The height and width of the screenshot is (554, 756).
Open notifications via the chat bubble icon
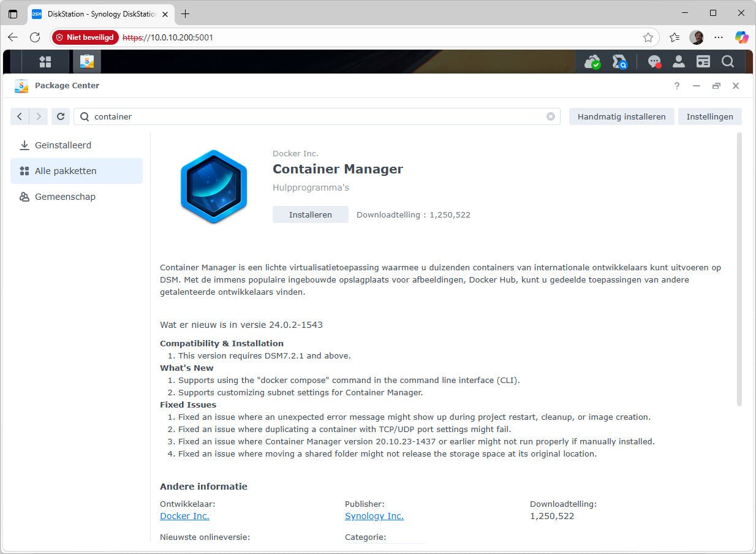coord(654,61)
